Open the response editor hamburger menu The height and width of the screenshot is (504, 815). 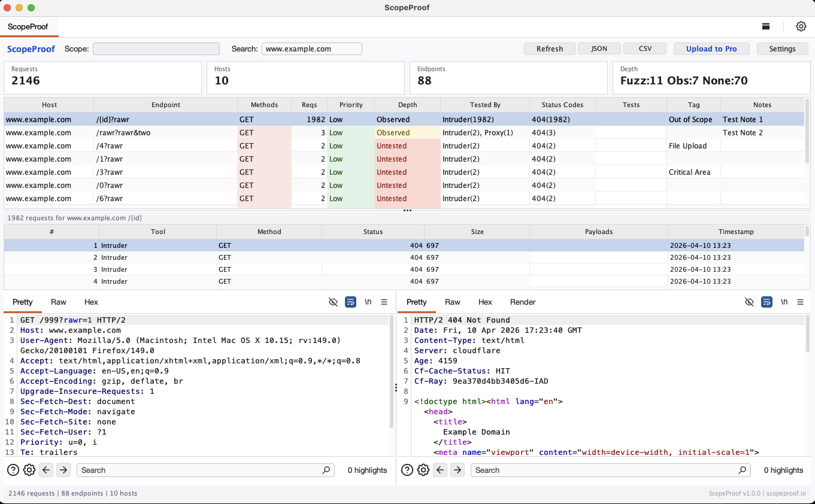click(x=801, y=302)
